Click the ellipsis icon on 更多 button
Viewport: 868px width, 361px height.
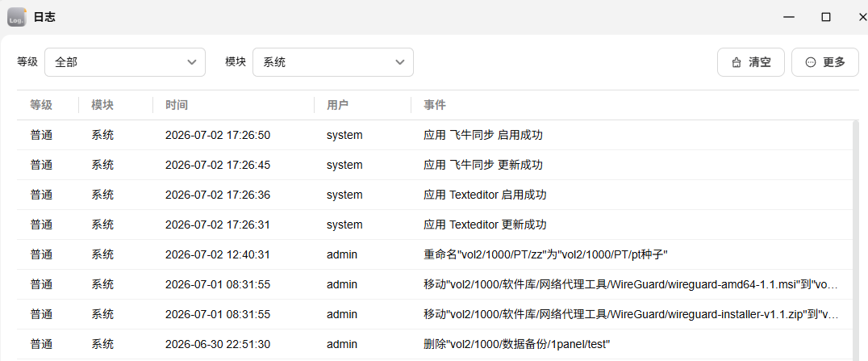[811, 62]
